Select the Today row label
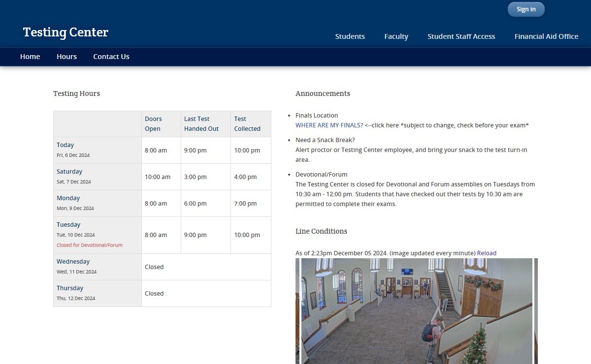The height and width of the screenshot is (364, 591). 65,145
